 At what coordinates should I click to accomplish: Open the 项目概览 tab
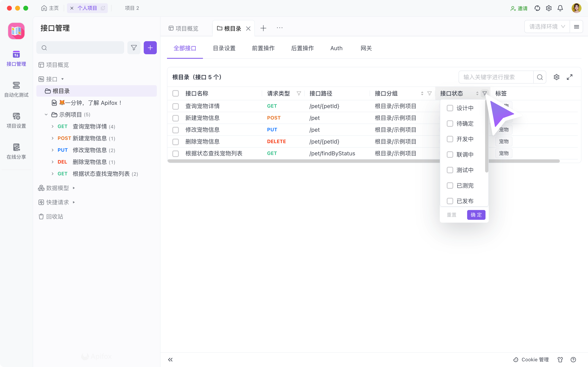[187, 28]
